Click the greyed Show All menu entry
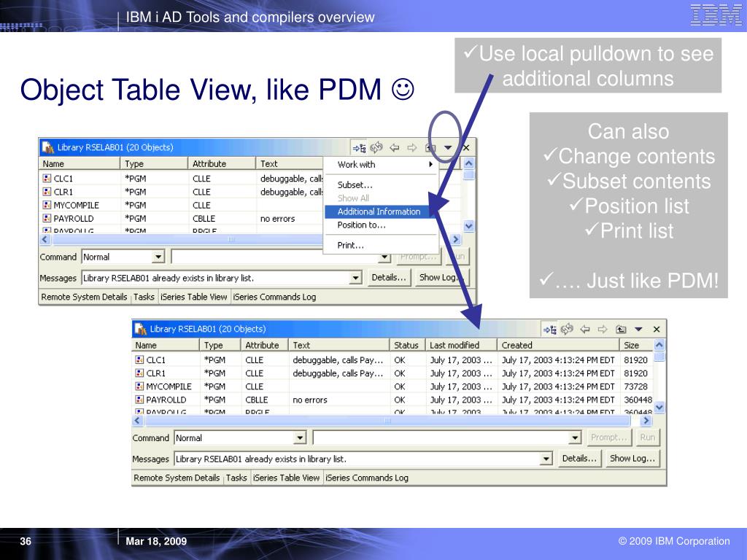This screenshot has width=747, height=560. (x=381, y=198)
